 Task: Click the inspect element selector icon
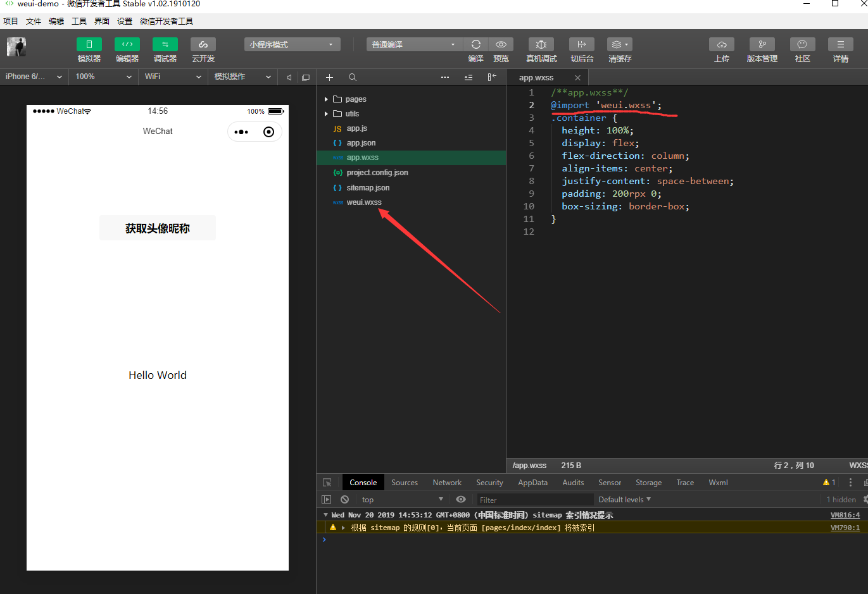coord(327,483)
